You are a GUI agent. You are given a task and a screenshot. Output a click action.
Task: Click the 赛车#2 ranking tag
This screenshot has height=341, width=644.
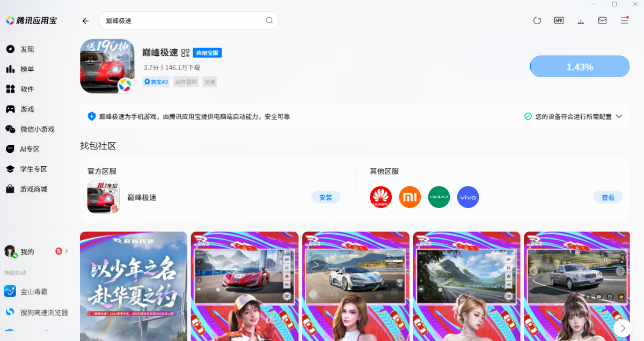coord(156,82)
